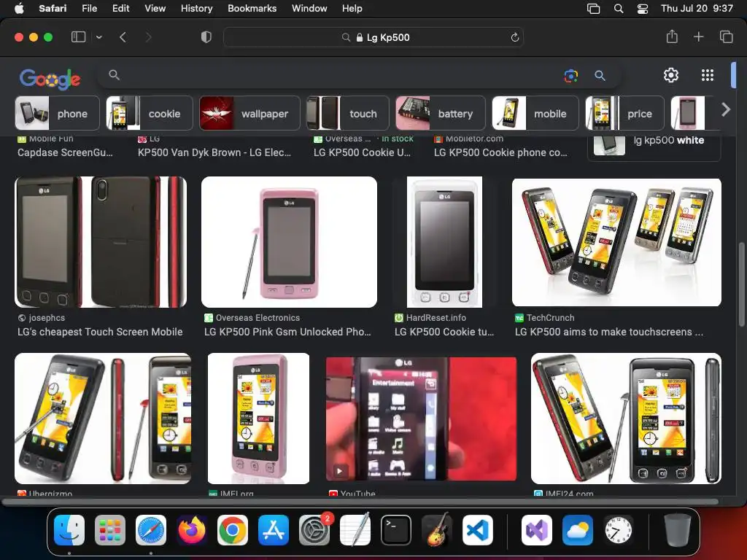Screen dimensions: 747x560
Task: Select the 'touch' filter chip
Action: tap(347, 113)
